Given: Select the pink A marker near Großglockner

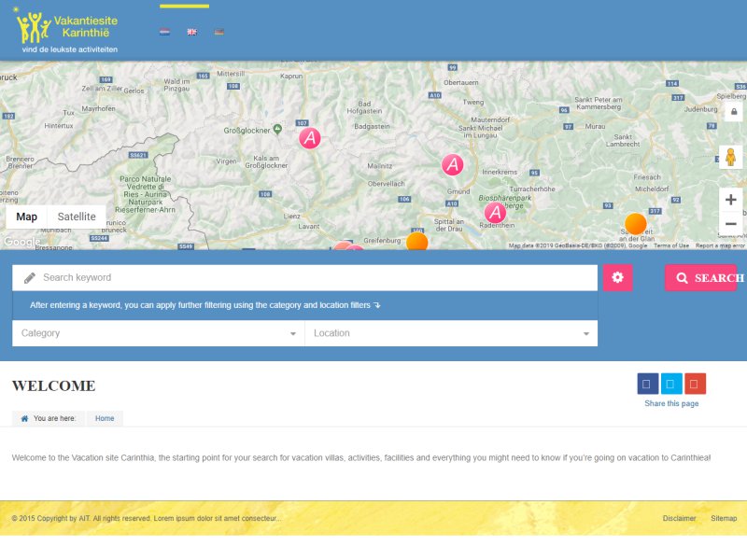Looking at the screenshot, I should point(310,138).
